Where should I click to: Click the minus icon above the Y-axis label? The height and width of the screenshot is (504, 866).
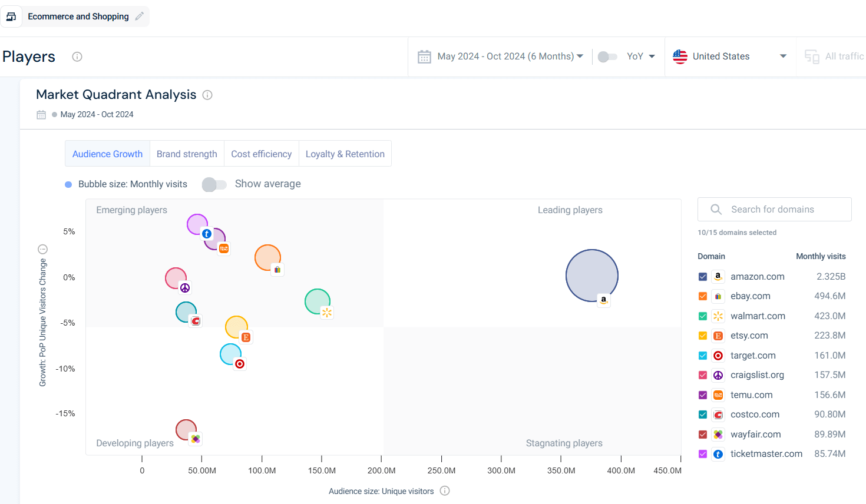pos(42,249)
